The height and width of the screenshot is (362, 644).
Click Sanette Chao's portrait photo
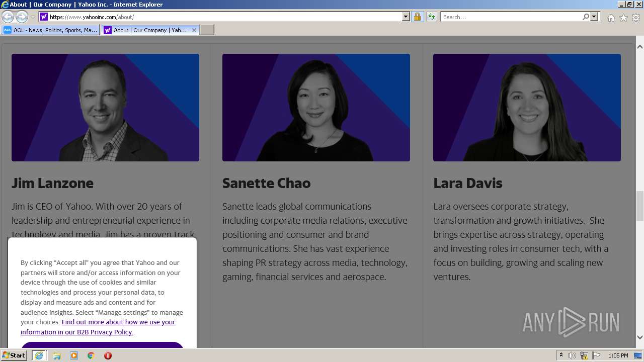316,108
